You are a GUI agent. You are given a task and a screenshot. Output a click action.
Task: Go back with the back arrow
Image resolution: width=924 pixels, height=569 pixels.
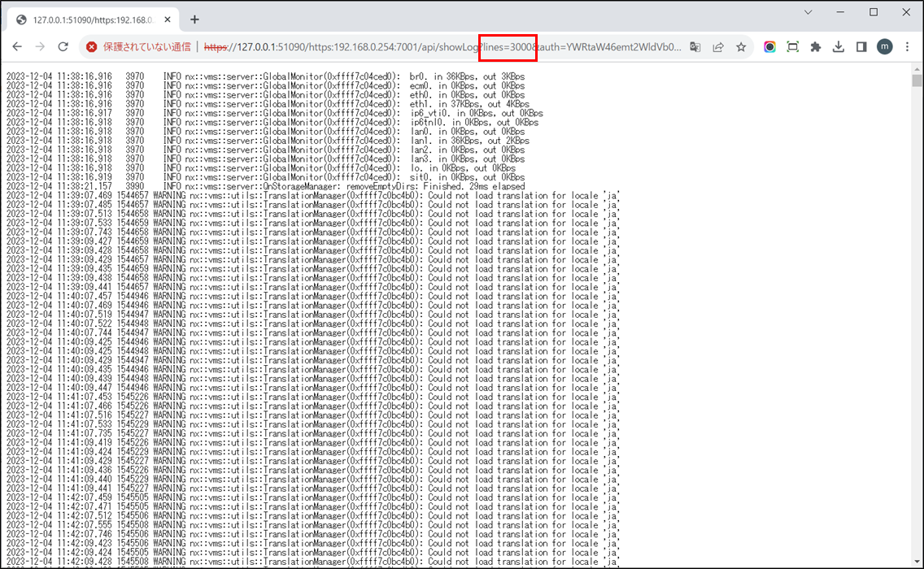[17, 48]
